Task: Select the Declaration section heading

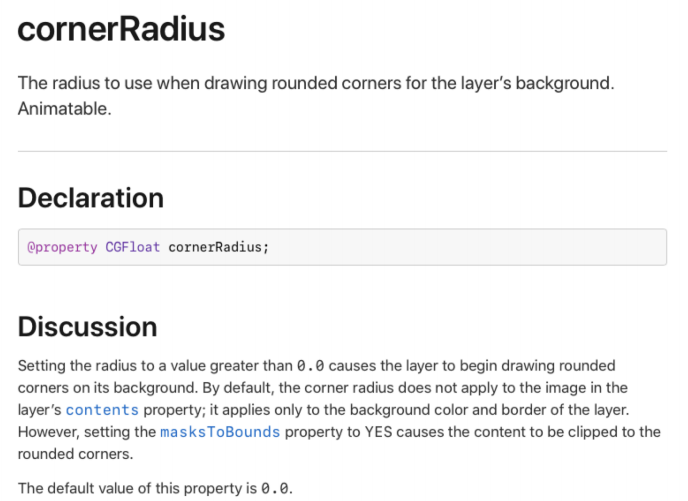Action: pyautogui.click(x=91, y=198)
